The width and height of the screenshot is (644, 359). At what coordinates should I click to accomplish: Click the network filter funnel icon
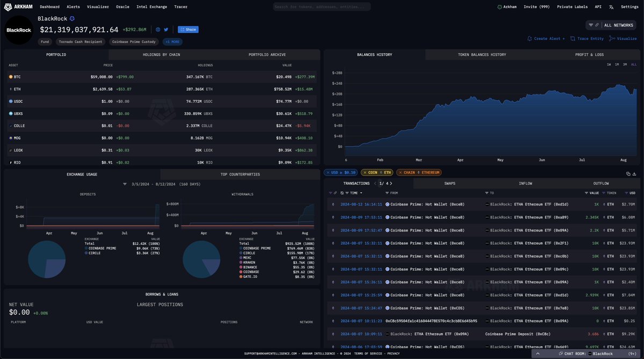pos(591,25)
